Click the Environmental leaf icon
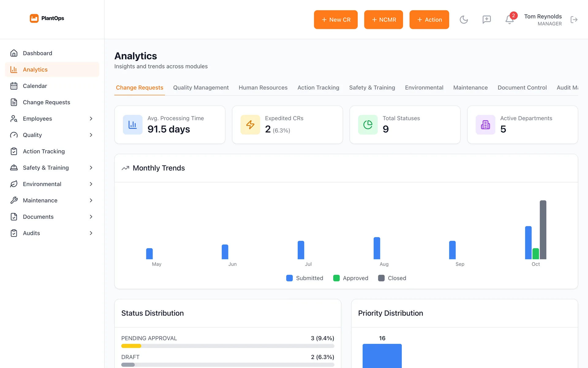 coord(14,184)
